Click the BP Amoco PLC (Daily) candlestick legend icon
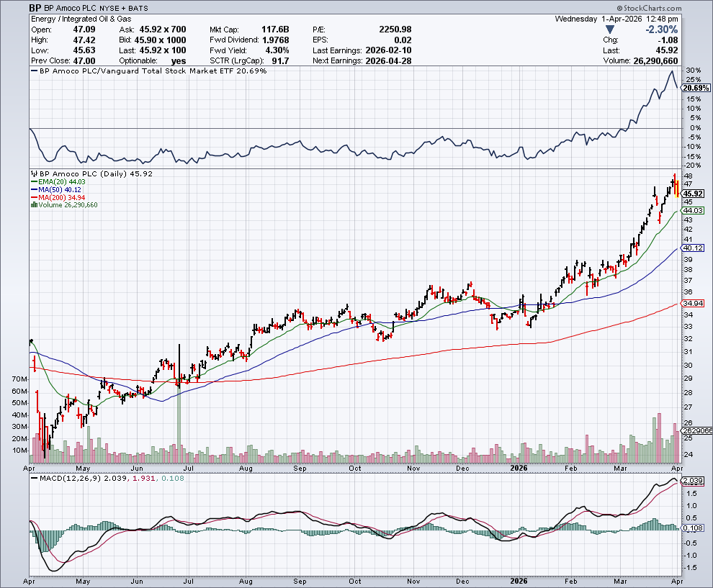Screen dimensions: 713x588 click(x=32, y=174)
